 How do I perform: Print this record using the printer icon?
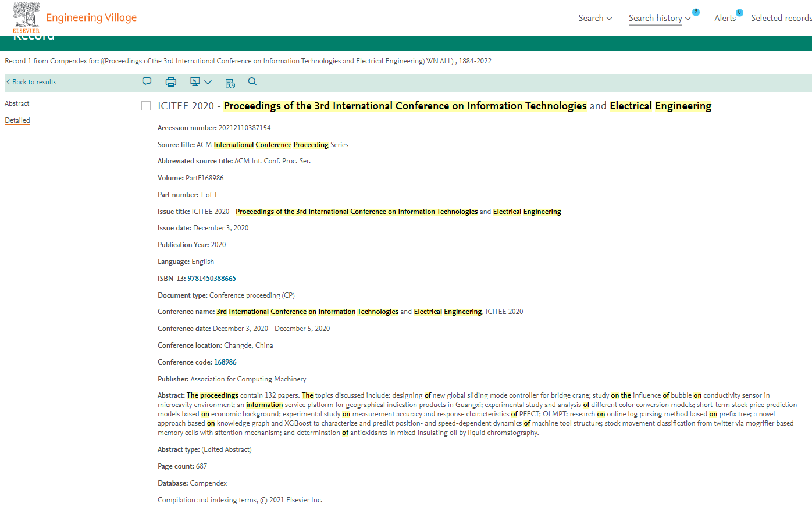pyautogui.click(x=171, y=82)
